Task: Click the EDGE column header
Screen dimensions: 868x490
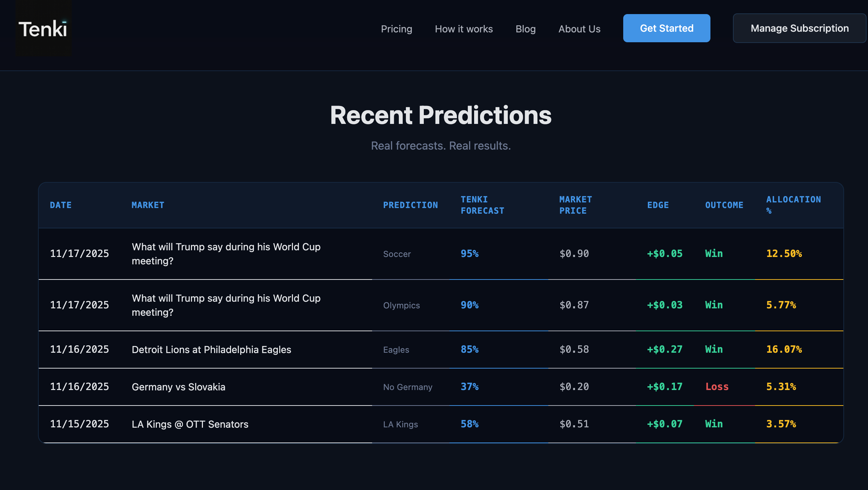Action: pyautogui.click(x=658, y=205)
